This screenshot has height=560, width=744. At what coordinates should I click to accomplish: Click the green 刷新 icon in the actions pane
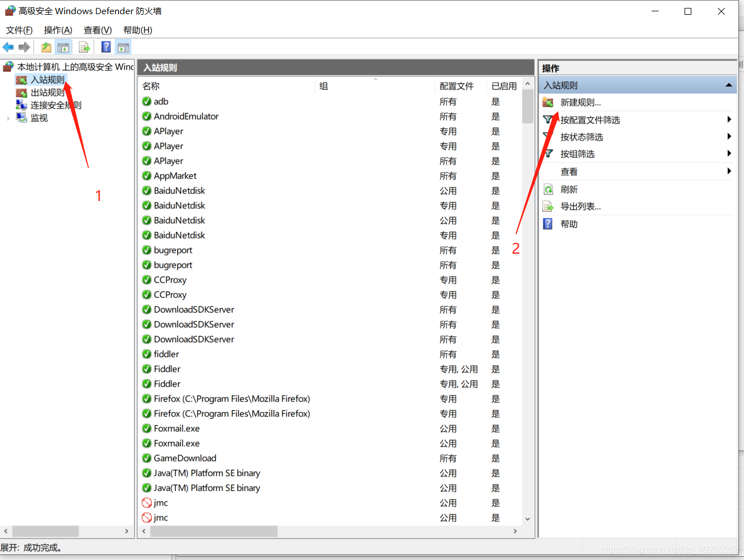coord(548,190)
